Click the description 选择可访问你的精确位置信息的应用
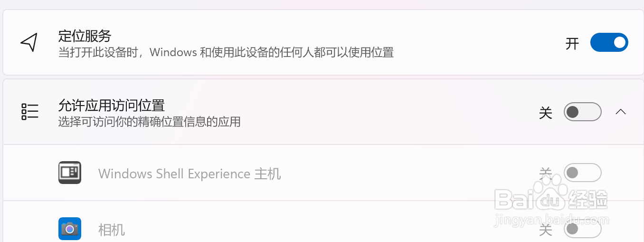 coord(150,122)
